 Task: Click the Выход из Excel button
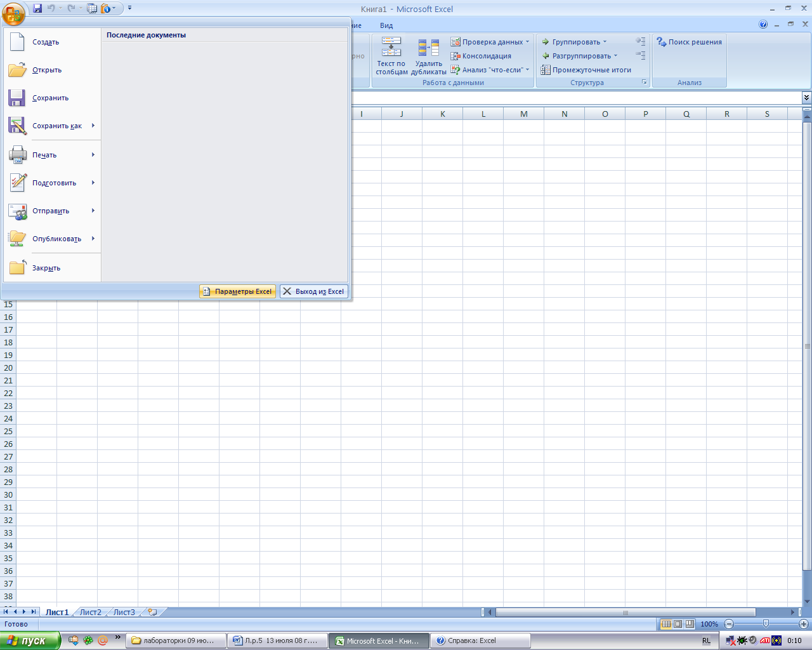[x=314, y=291]
